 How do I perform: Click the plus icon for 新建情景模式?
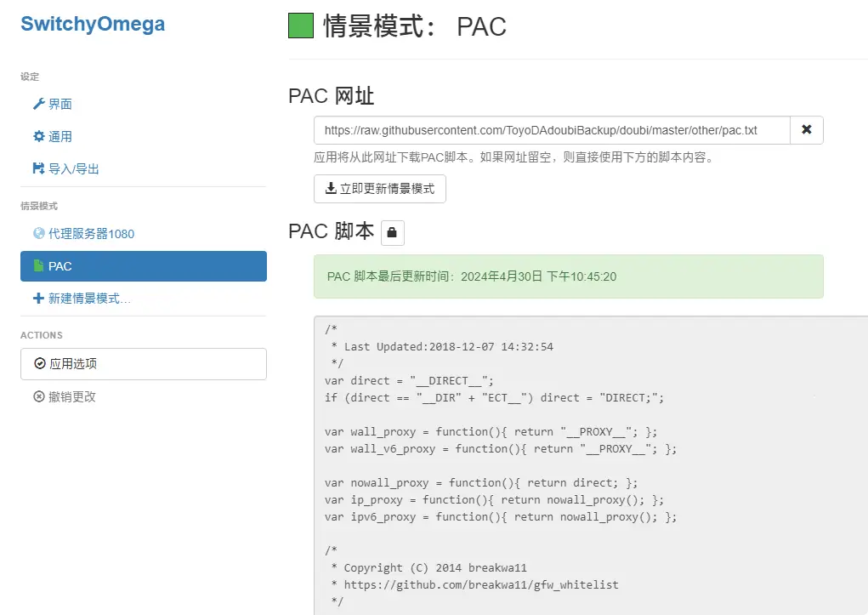click(38, 299)
